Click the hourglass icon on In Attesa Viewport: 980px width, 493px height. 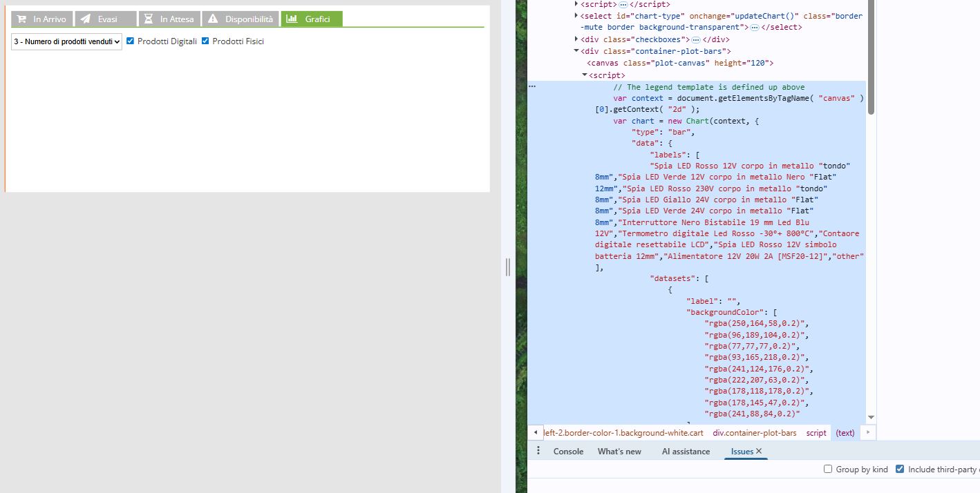(149, 19)
